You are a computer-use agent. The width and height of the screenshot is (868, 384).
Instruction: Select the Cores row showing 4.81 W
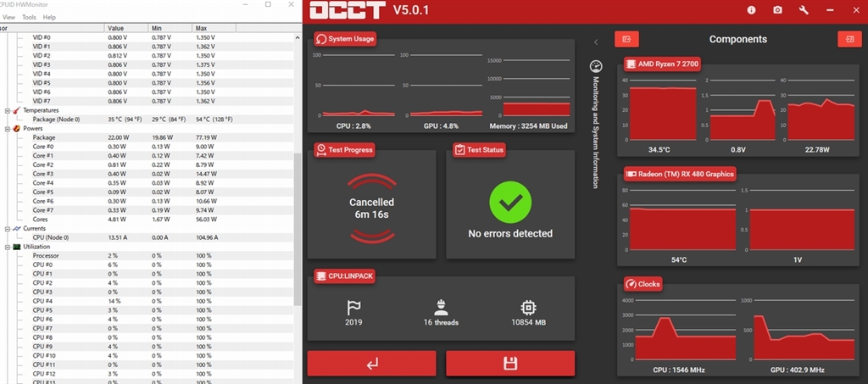147,219
